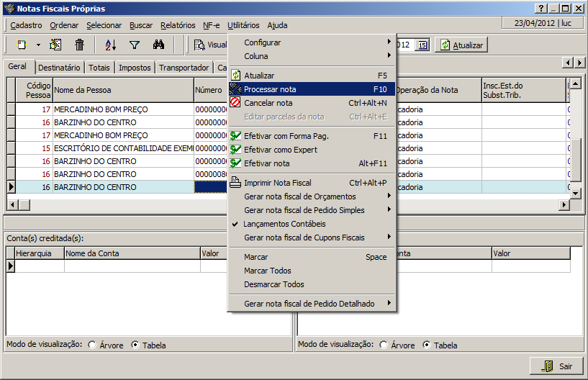Click the A-Z sort icon
This screenshot has height=380, width=588.
[110, 45]
